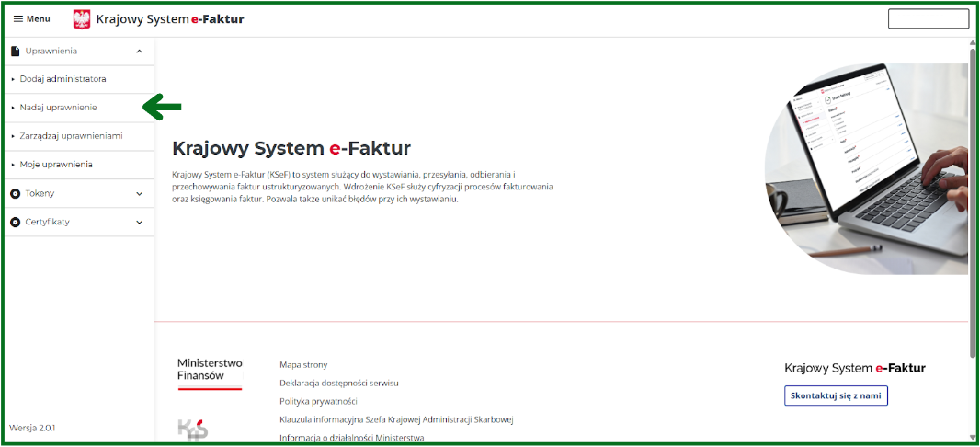Open Mapa strony link
This screenshot has width=980, height=447.
(303, 365)
